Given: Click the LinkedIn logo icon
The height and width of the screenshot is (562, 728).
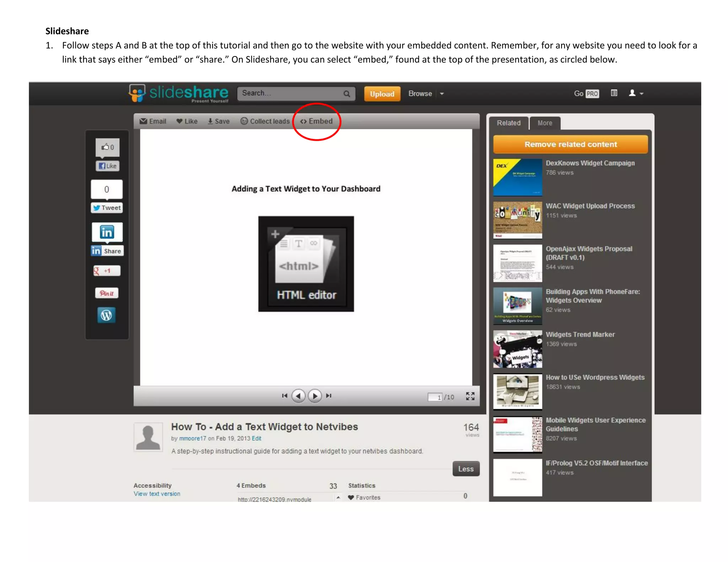Looking at the screenshot, I should click(107, 232).
